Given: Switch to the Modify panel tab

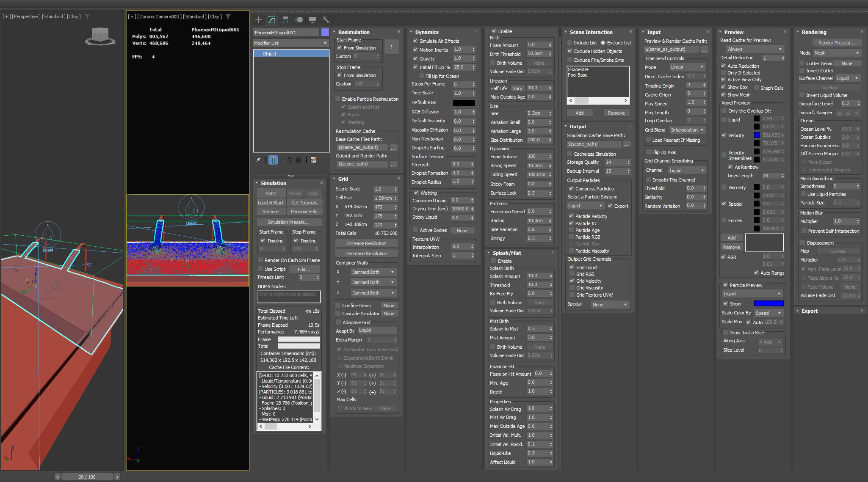Looking at the screenshot, I should tap(272, 20).
